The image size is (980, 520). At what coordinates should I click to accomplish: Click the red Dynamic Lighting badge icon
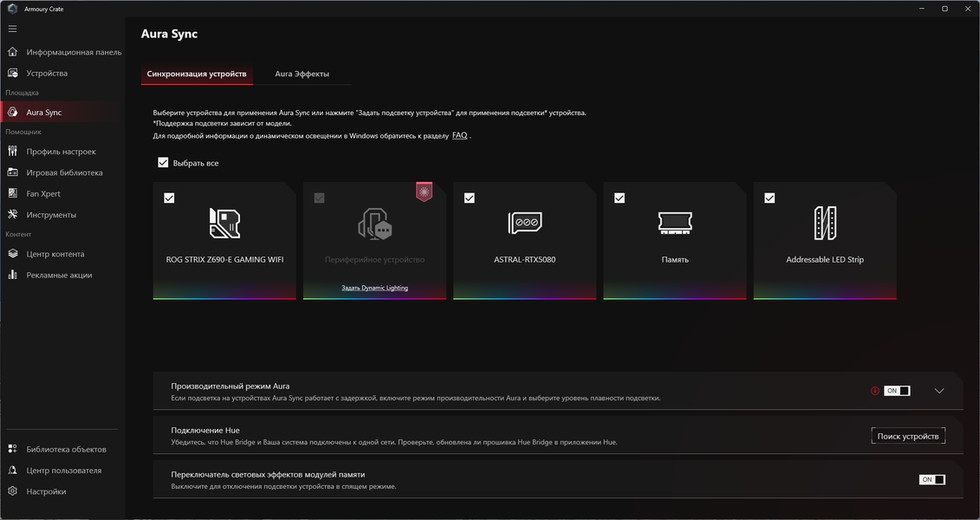425,192
